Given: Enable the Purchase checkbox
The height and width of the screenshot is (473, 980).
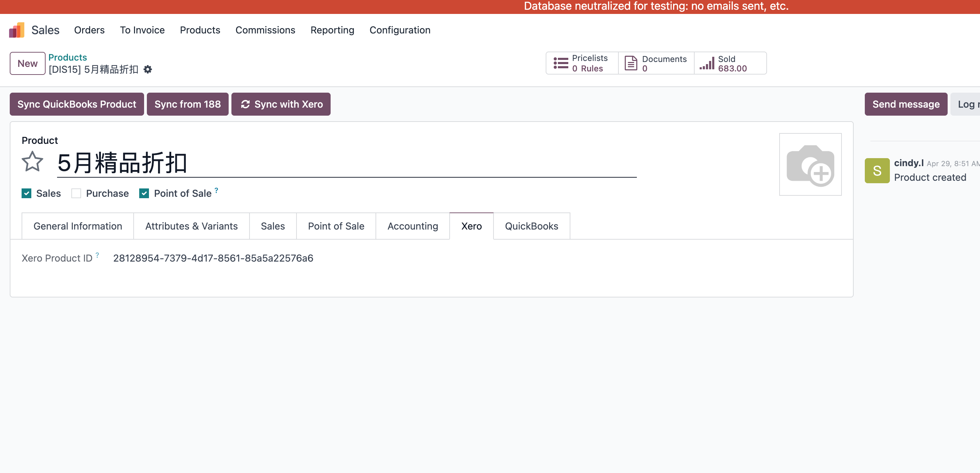Looking at the screenshot, I should coord(76,193).
